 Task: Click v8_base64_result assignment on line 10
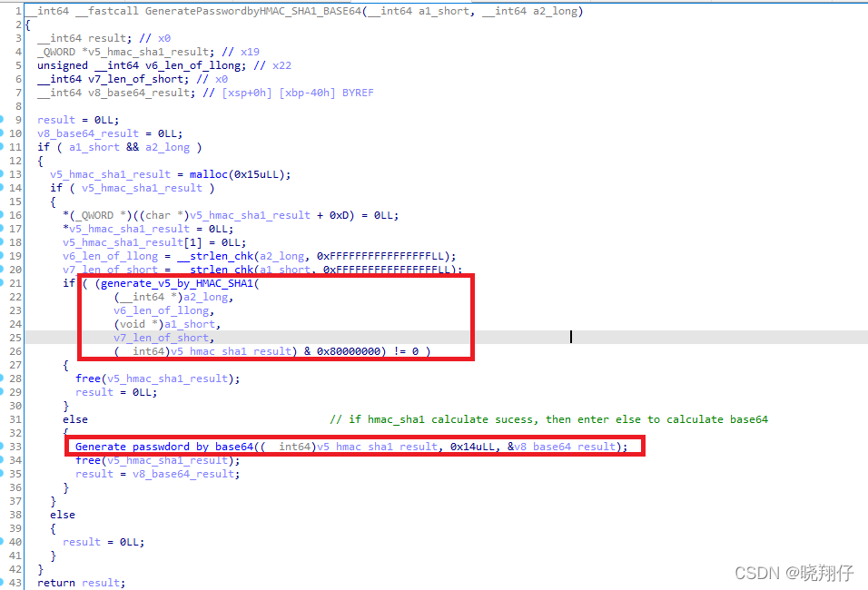click(88, 133)
